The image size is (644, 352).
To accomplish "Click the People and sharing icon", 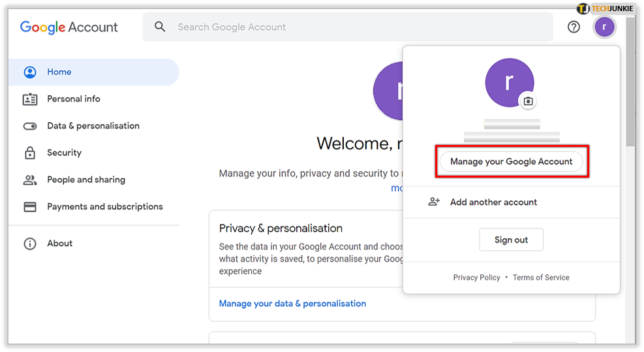I will pos(30,180).
